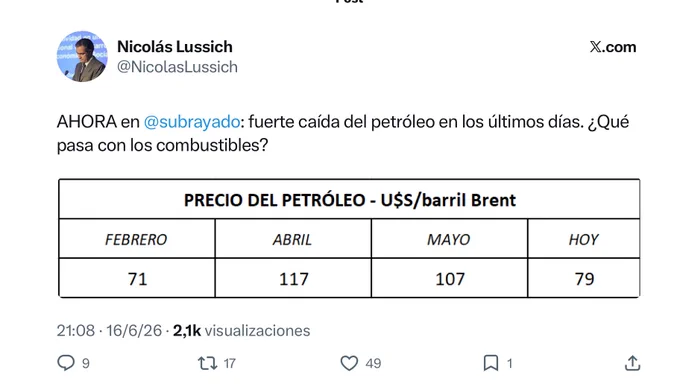The width and height of the screenshot is (680, 387).
Task: Open Nicolás Lussich profile picture
Action: pos(82,56)
